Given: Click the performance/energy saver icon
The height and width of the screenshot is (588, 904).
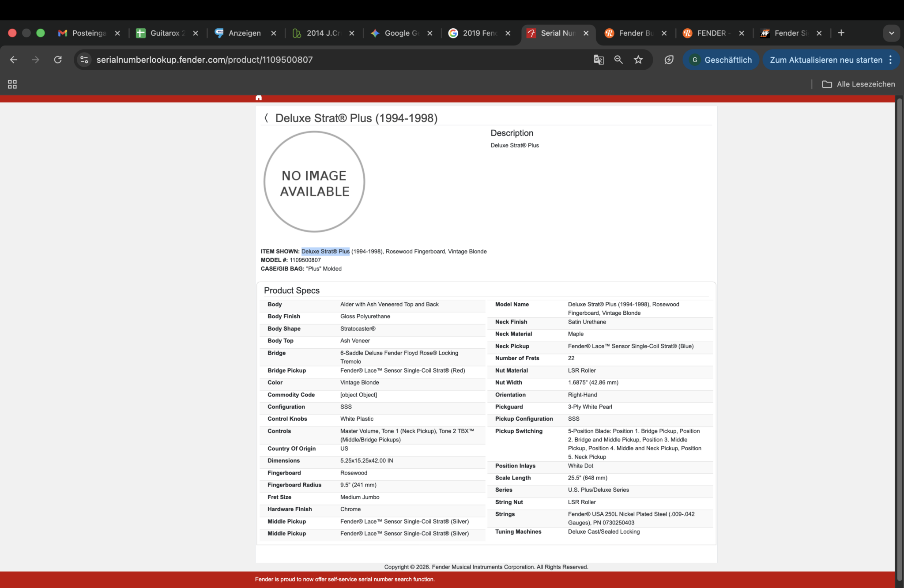Looking at the screenshot, I should point(669,60).
